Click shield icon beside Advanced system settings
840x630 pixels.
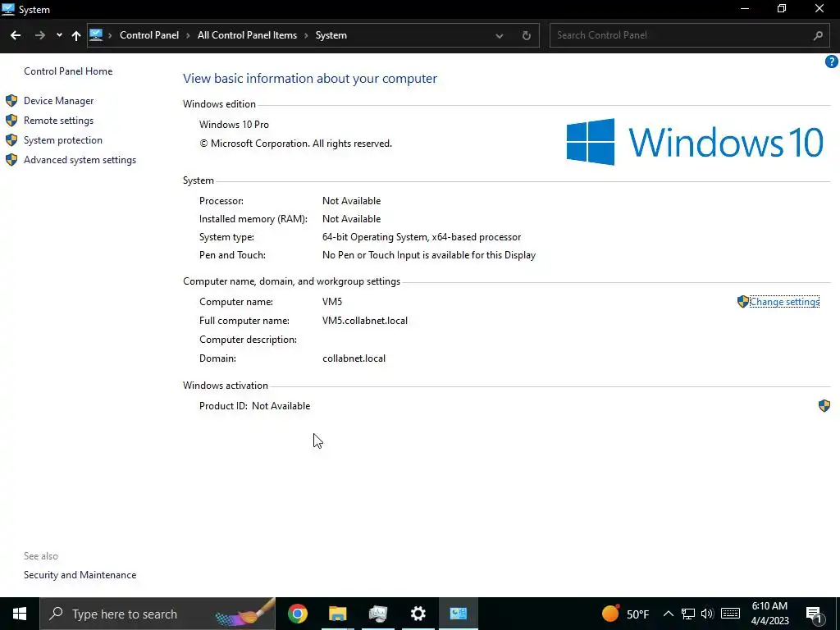pyautogui.click(x=11, y=160)
